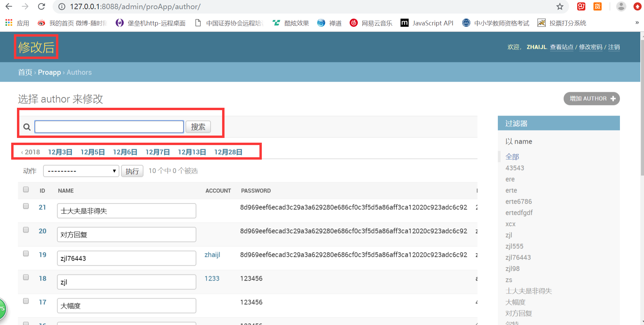The height and width of the screenshot is (325, 644).
Task: Open the Proapp breadcrumb link
Action: 49,72
